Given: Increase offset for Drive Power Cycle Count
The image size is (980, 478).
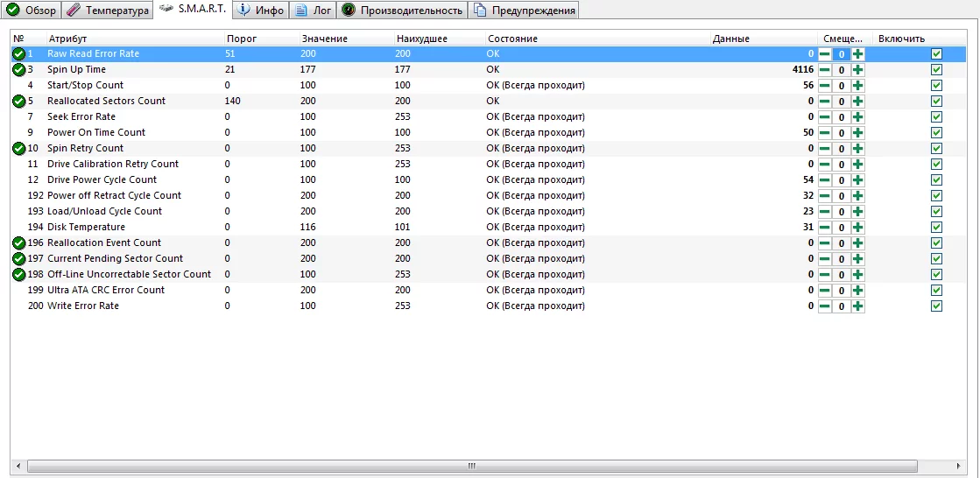Looking at the screenshot, I should (x=858, y=180).
